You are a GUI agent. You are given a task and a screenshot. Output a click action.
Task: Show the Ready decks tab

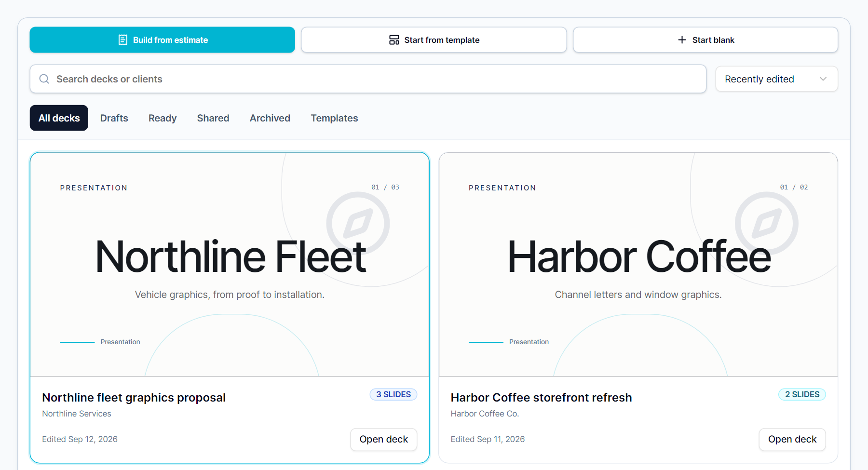point(163,118)
